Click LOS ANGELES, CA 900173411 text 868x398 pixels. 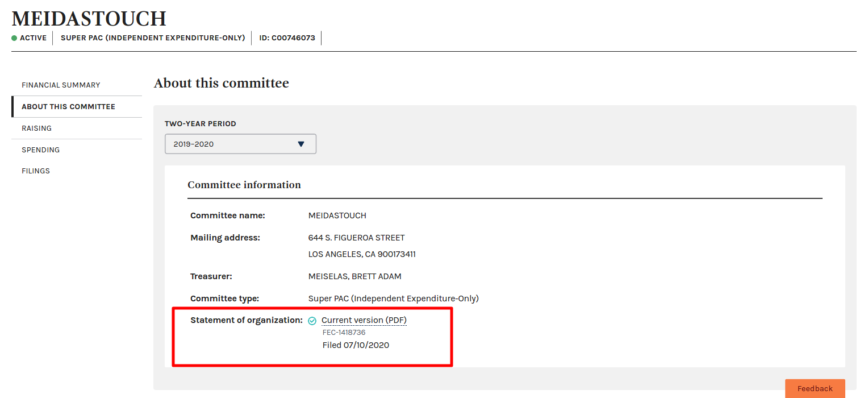[362, 254]
